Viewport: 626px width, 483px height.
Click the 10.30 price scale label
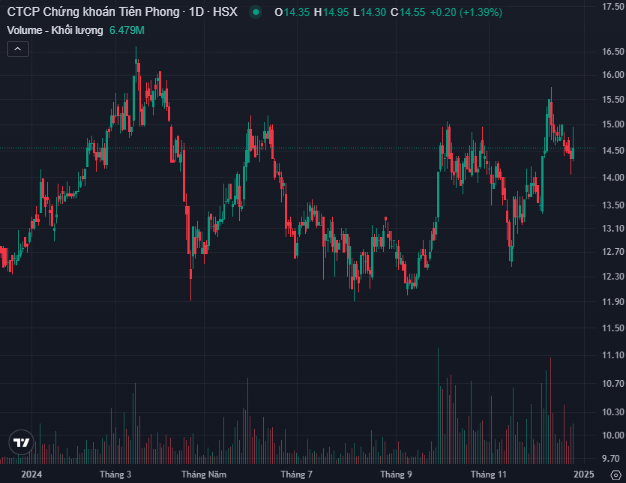click(613, 412)
